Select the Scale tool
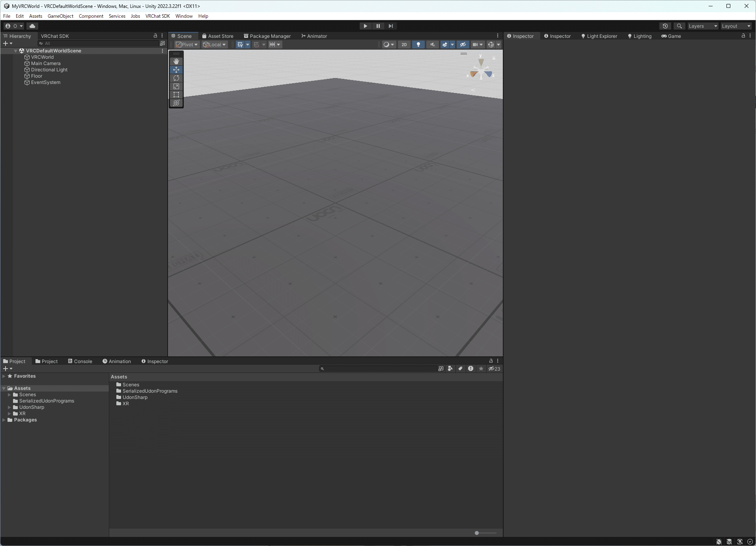 (176, 86)
